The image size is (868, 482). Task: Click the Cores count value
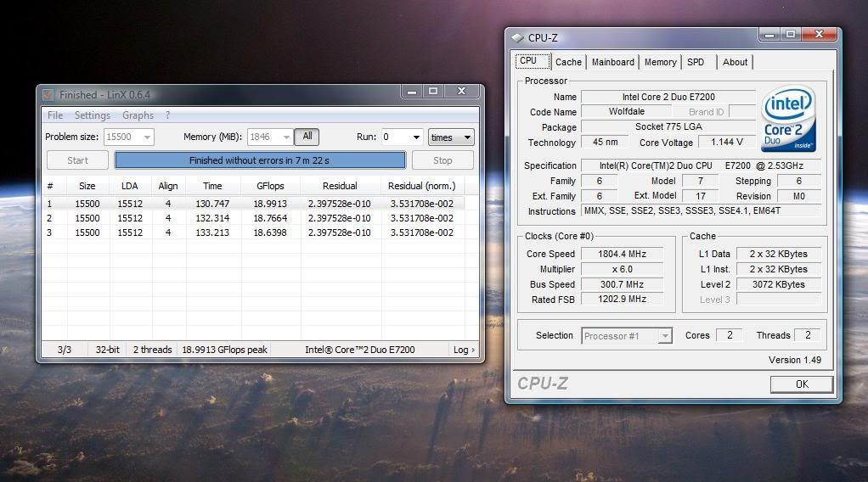coord(730,335)
